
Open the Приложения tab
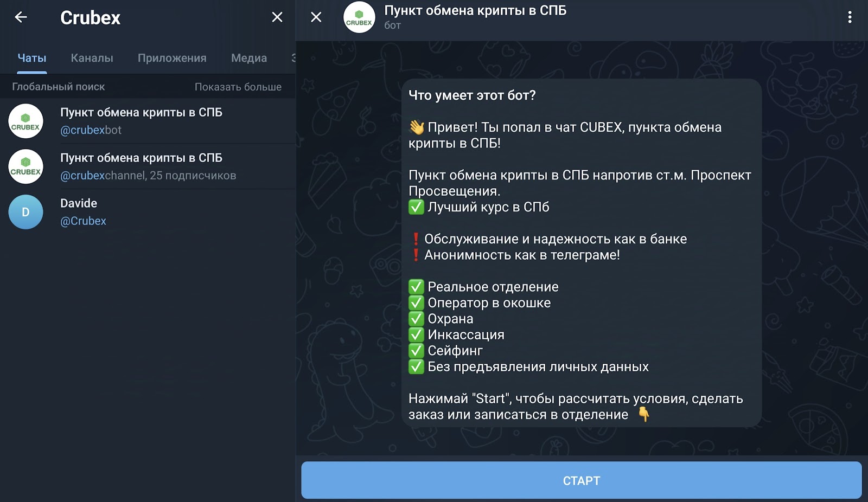tap(172, 57)
